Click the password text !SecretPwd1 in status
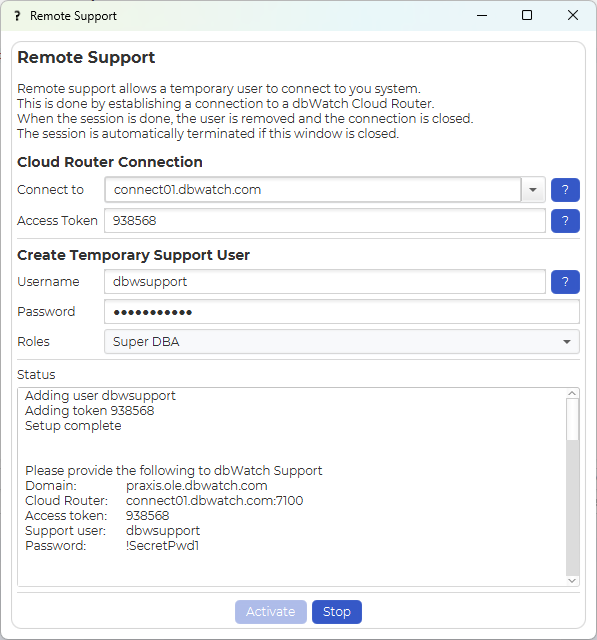This screenshot has height=640, width=597. click(x=162, y=546)
